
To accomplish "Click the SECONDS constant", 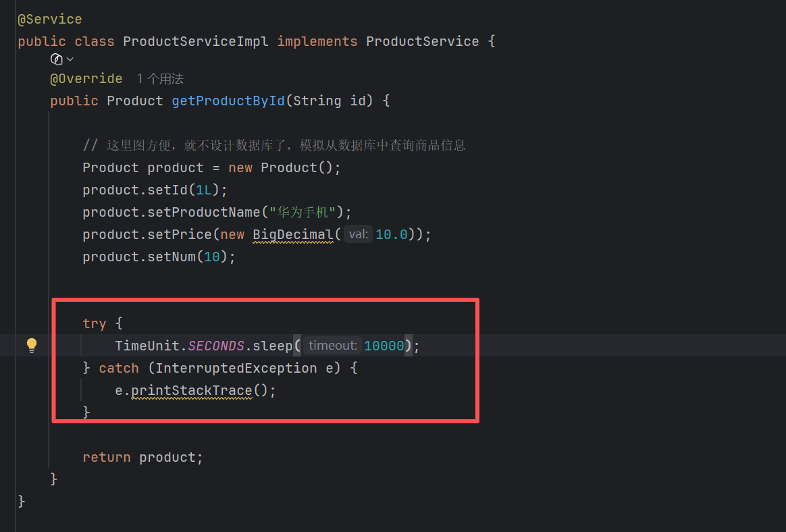I will click(216, 346).
